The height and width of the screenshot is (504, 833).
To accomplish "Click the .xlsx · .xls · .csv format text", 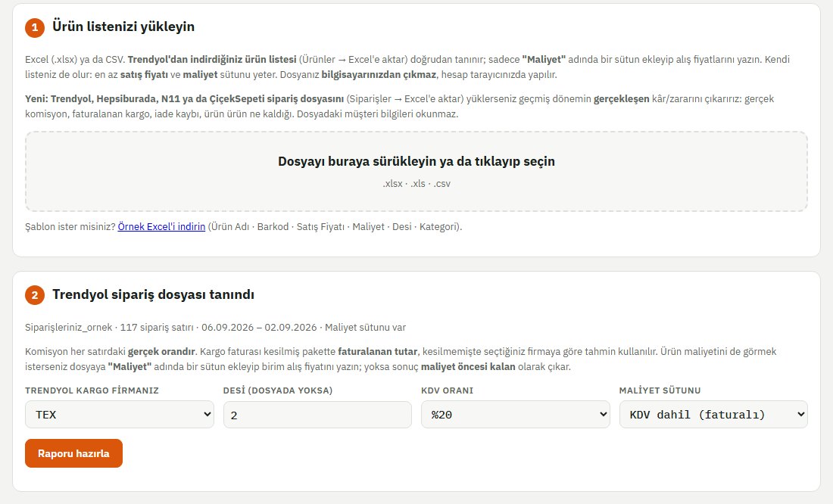I will pos(416,184).
